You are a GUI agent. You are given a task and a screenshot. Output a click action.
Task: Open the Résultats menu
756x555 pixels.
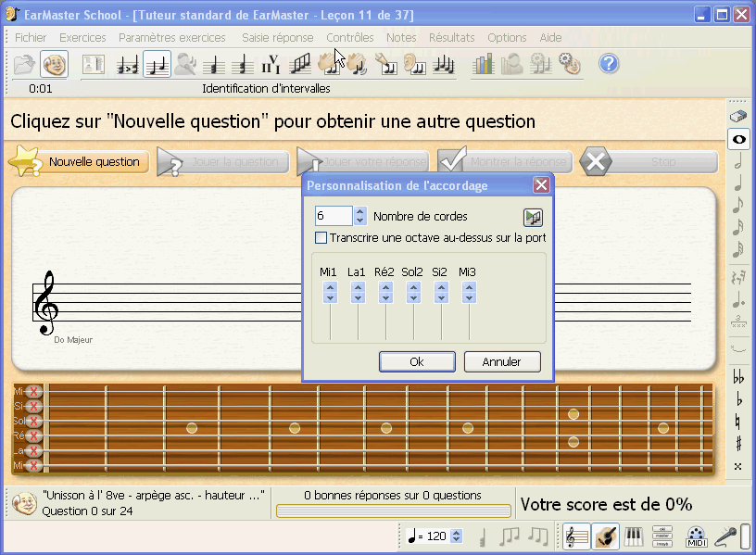click(x=452, y=38)
